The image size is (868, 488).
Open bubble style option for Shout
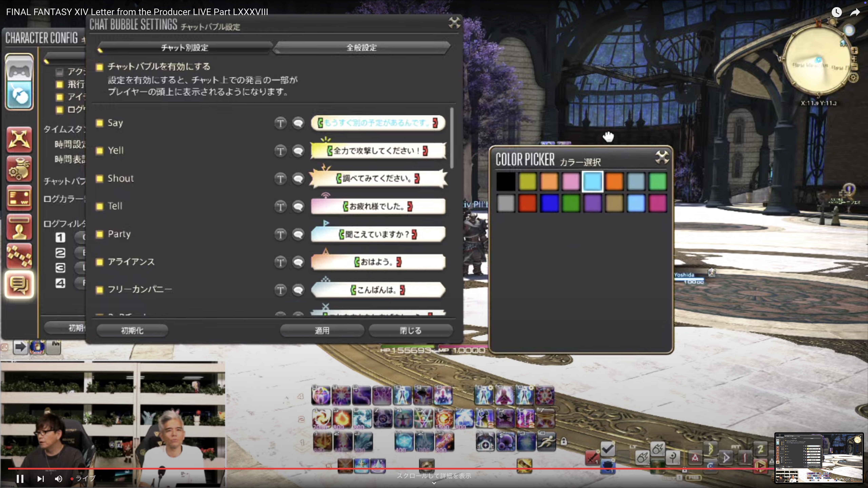[x=298, y=178]
